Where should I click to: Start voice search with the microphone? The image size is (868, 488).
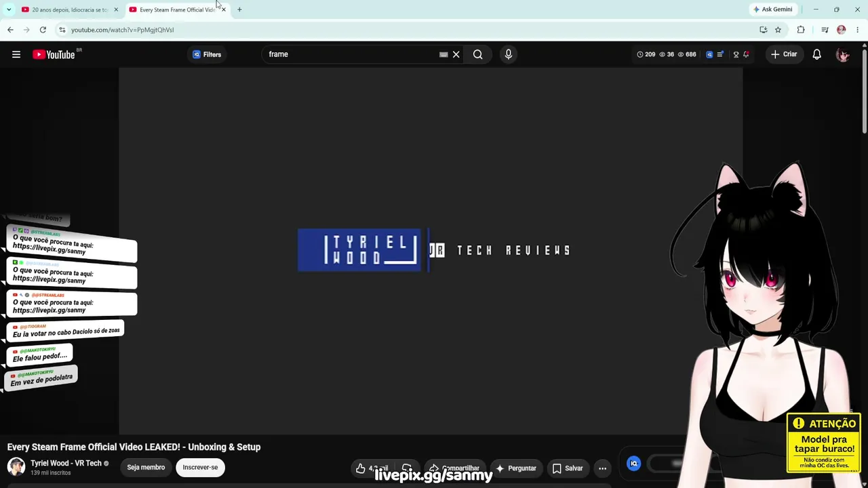click(509, 54)
